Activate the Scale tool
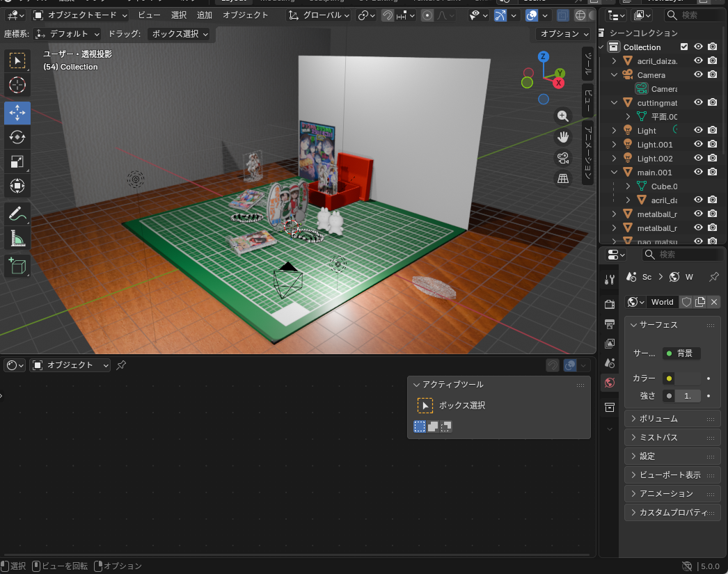This screenshot has width=728, height=574. click(x=17, y=161)
